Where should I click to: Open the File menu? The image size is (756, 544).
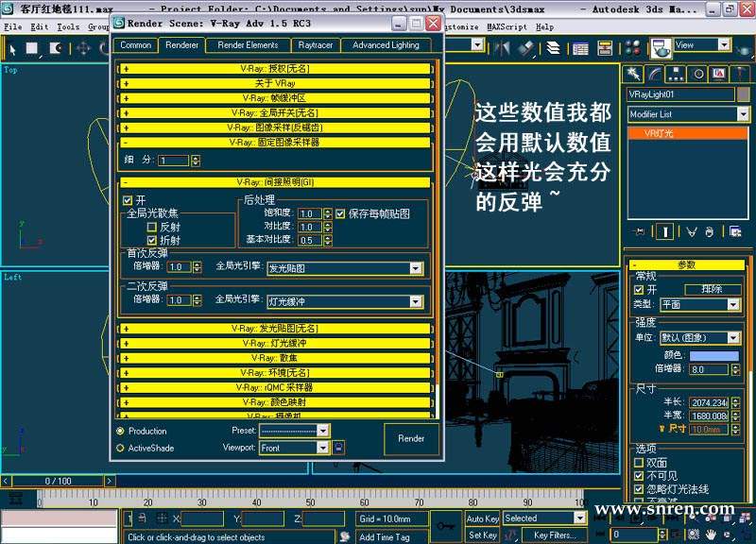[12, 27]
